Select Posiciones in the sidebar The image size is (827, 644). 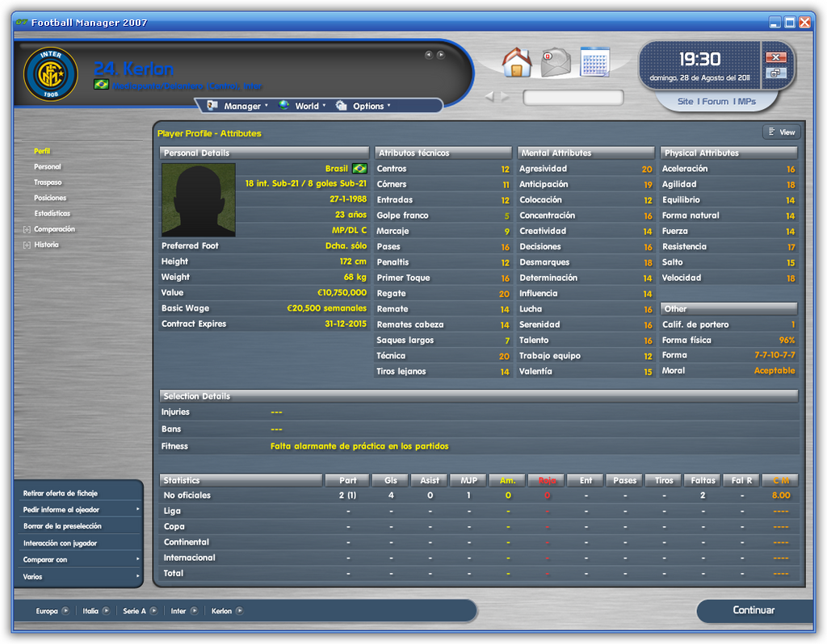point(50,199)
